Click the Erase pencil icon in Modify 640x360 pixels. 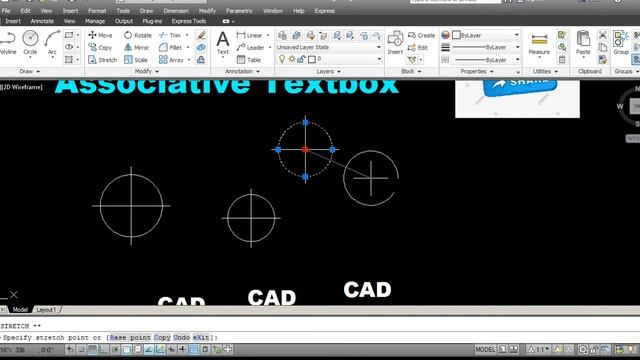click(x=201, y=35)
